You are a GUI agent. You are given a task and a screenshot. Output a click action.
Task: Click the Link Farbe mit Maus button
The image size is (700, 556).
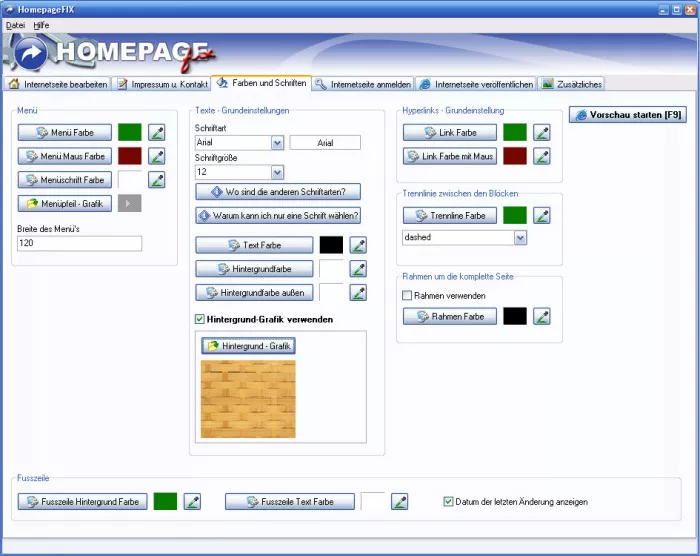[450, 156]
